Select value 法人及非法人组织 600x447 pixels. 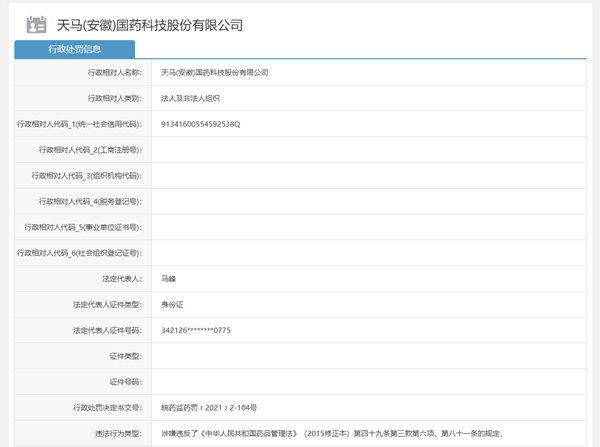coord(191,98)
